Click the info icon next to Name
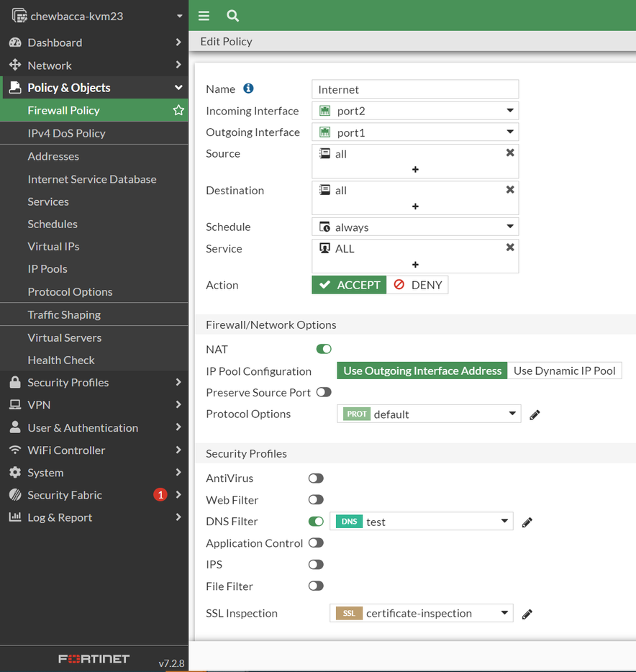The height and width of the screenshot is (672, 636). pos(248,88)
